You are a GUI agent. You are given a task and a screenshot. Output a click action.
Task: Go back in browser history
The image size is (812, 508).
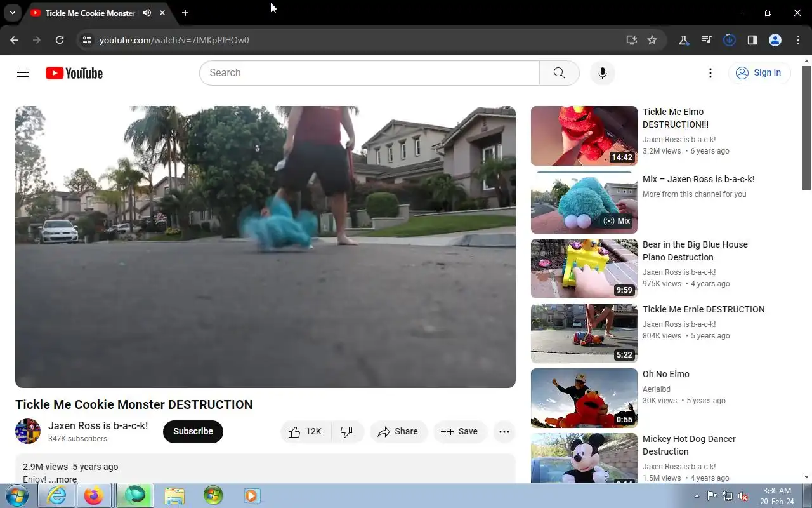tap(14, 40)
